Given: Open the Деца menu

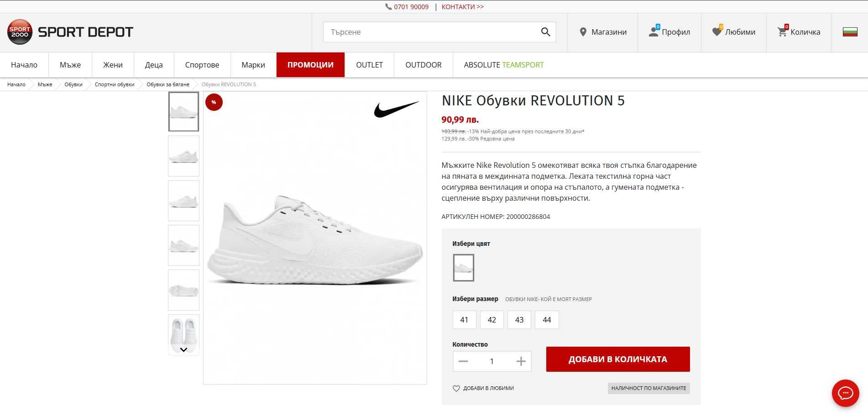Looking at the screenshot, I should [x=154, y=65].
